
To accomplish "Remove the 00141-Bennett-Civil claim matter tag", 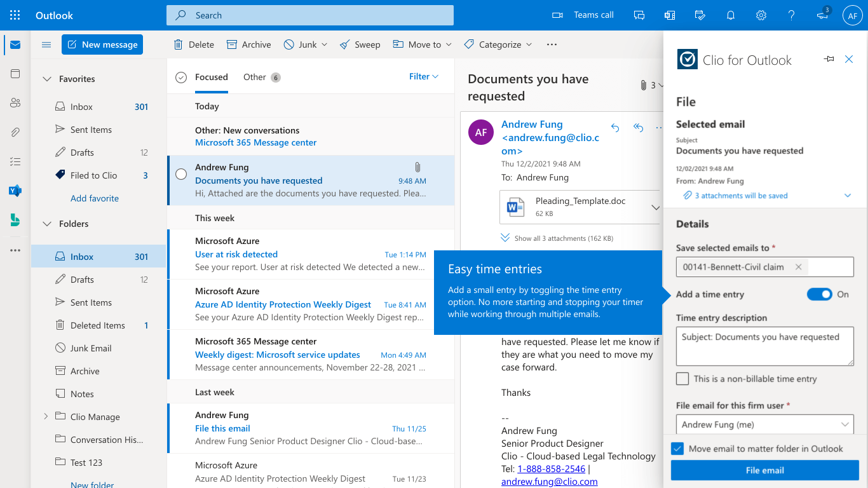I will click(799, 267).
